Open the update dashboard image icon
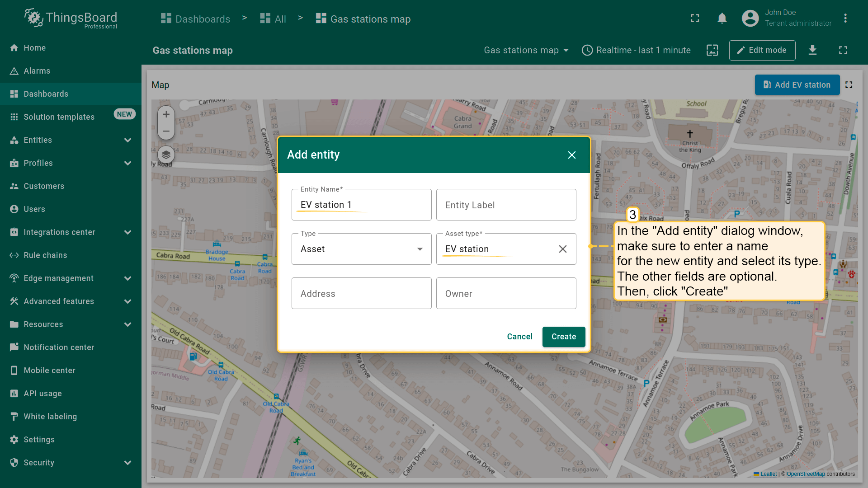 [x=712, y=50]
